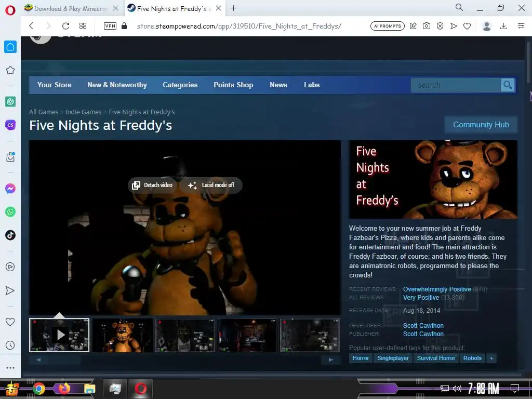Screen dimensions: 532x399
Task: Open a new tab with plus button
Action: coord(233,8)
